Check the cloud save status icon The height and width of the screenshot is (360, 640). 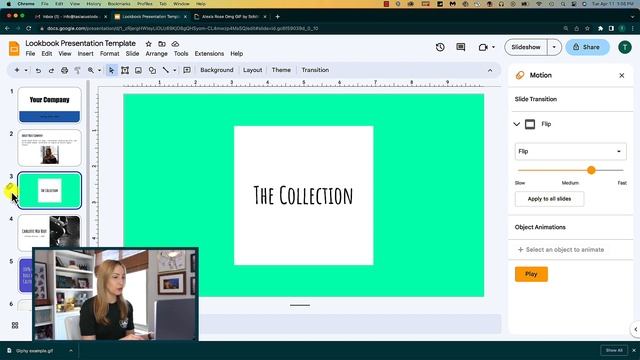175,44
